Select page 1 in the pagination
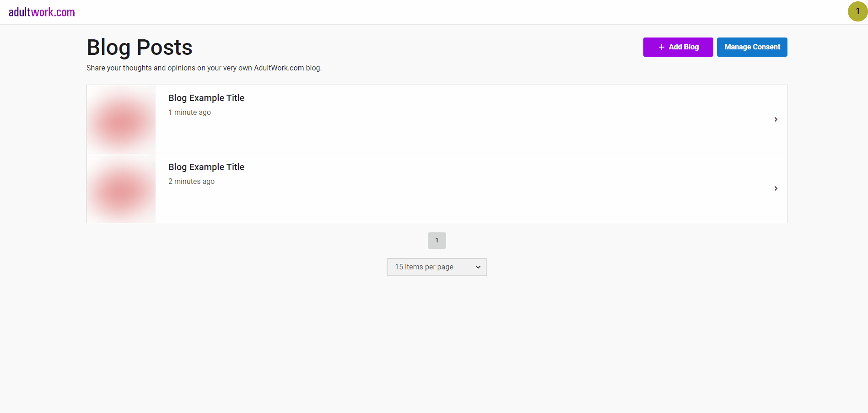Viewport: 868px width, 413px height. tap(437, 241)
